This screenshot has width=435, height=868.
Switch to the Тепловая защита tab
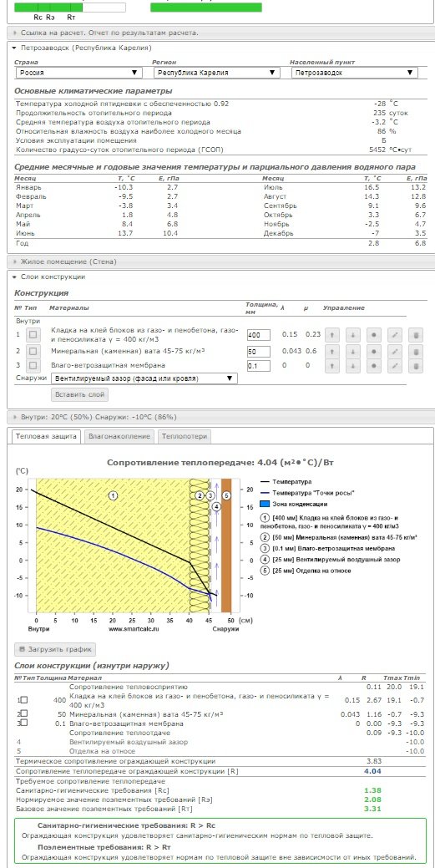click(47, 436)
